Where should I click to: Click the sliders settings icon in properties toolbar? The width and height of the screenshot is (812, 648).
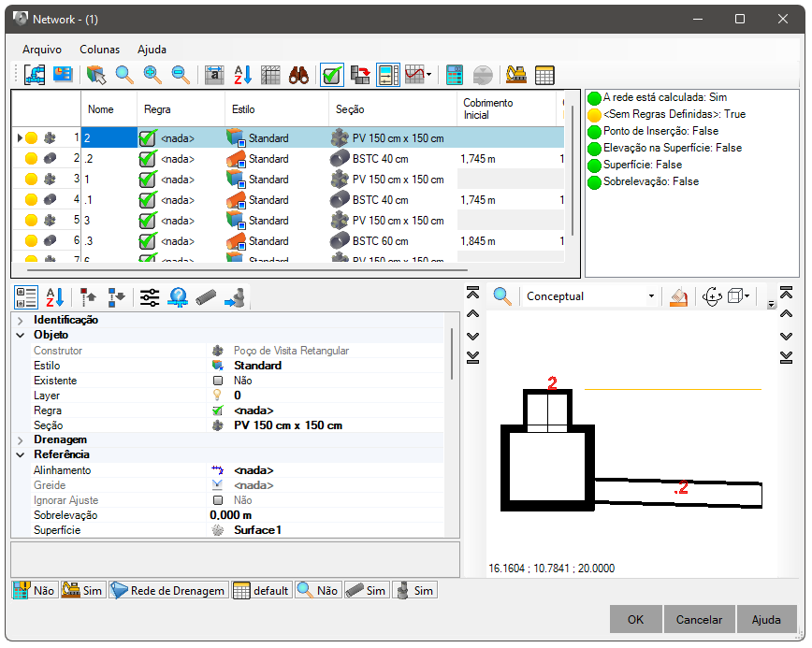[150, 297]
